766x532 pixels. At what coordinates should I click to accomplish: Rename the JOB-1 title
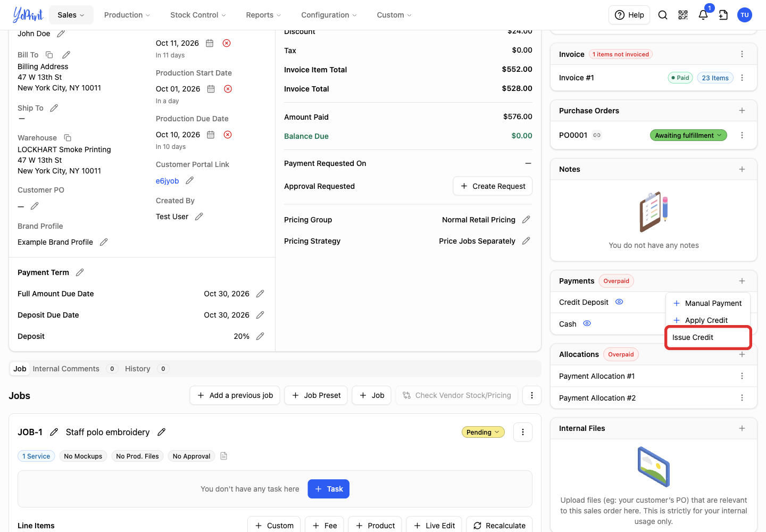pos(162,432)
